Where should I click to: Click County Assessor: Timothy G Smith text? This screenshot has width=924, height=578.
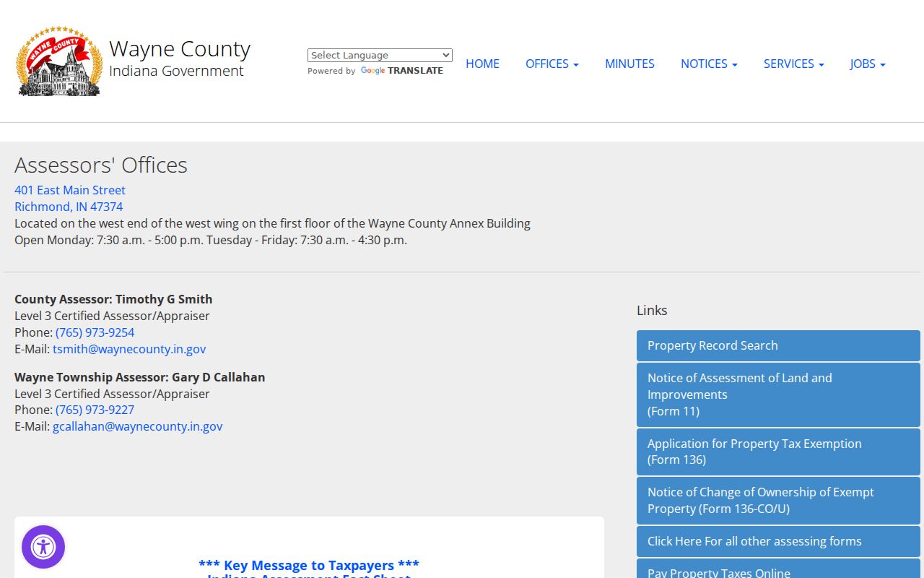[x=113, y=299]
